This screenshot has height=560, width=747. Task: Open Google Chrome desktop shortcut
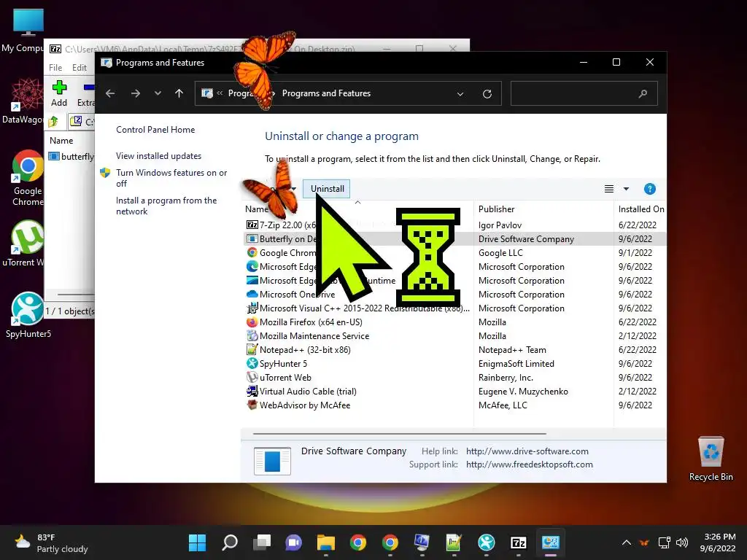tap(28, 178)
